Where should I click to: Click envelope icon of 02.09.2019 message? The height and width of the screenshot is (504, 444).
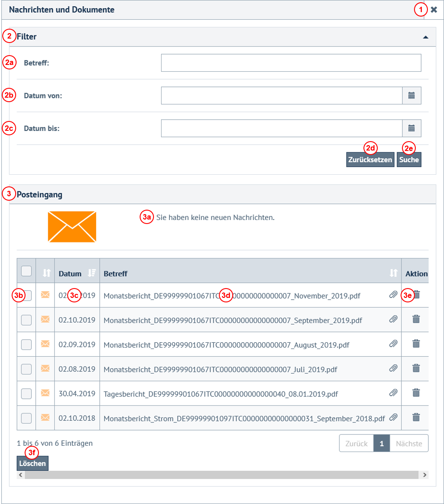click(x=45, y=344)
